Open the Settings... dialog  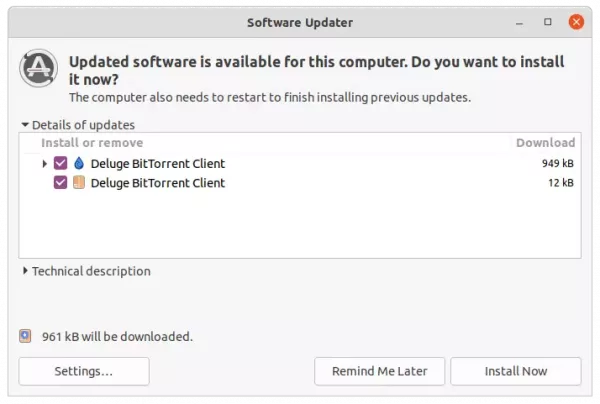point(84,371)
